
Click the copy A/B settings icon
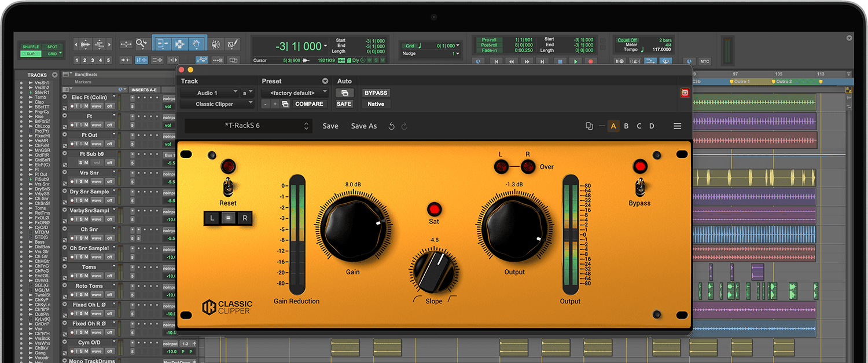589,126
